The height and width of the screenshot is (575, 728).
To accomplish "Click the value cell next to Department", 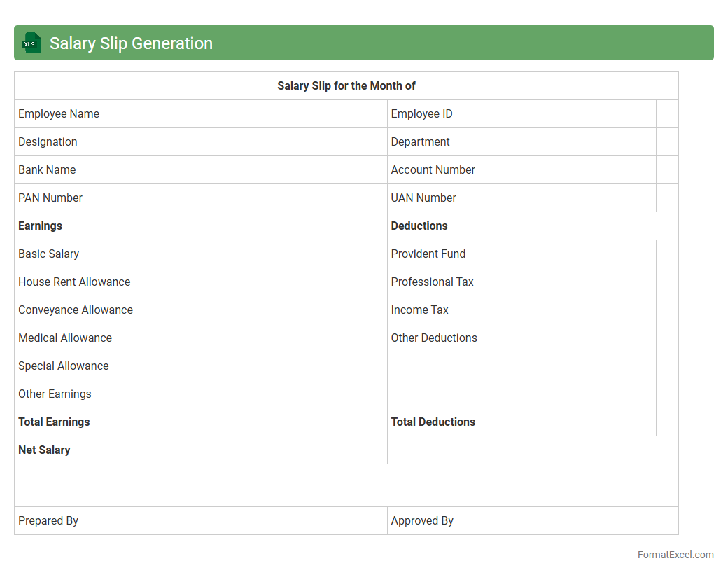I will pyautogui.click(x=666, y=142).
